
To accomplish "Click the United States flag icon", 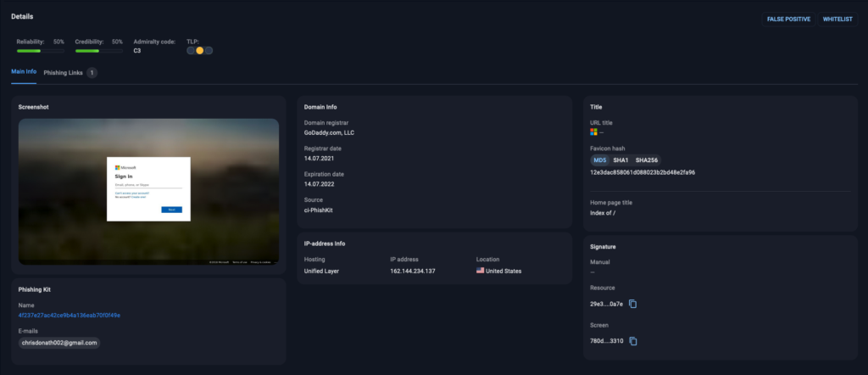I will [481, 271].
